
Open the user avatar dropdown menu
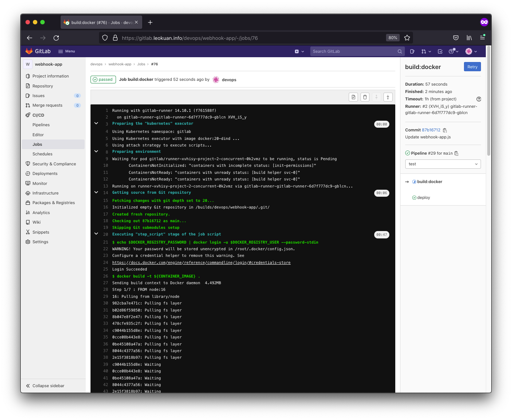471,52
